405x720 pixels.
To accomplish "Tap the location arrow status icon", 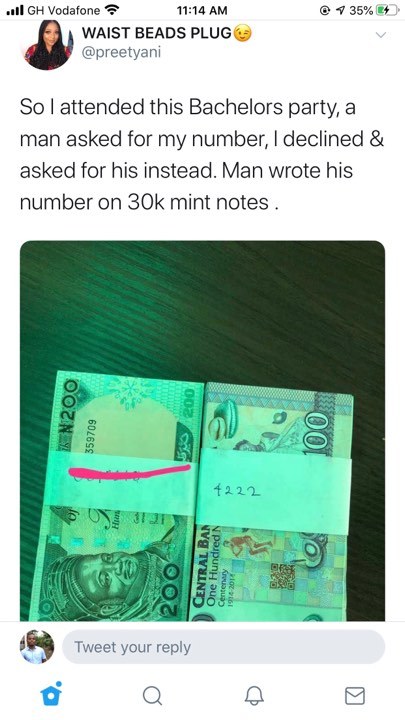I will [340, 10].
